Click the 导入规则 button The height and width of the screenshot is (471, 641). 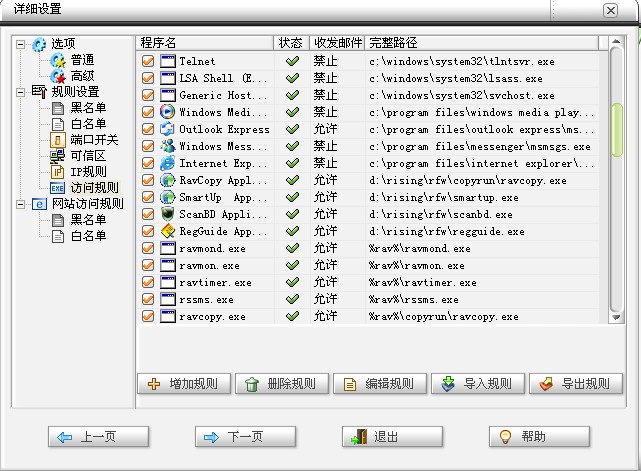[x=478, y=384]
